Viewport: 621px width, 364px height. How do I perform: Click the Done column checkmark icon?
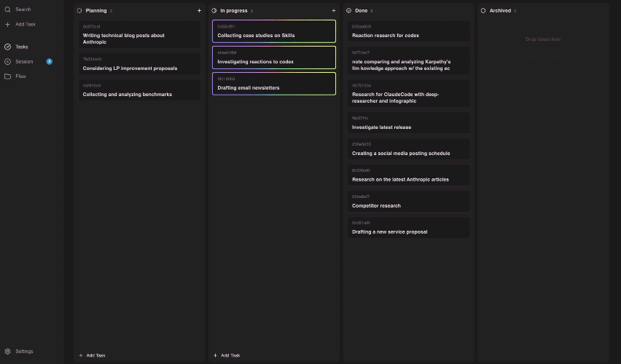tap(348, 11)
